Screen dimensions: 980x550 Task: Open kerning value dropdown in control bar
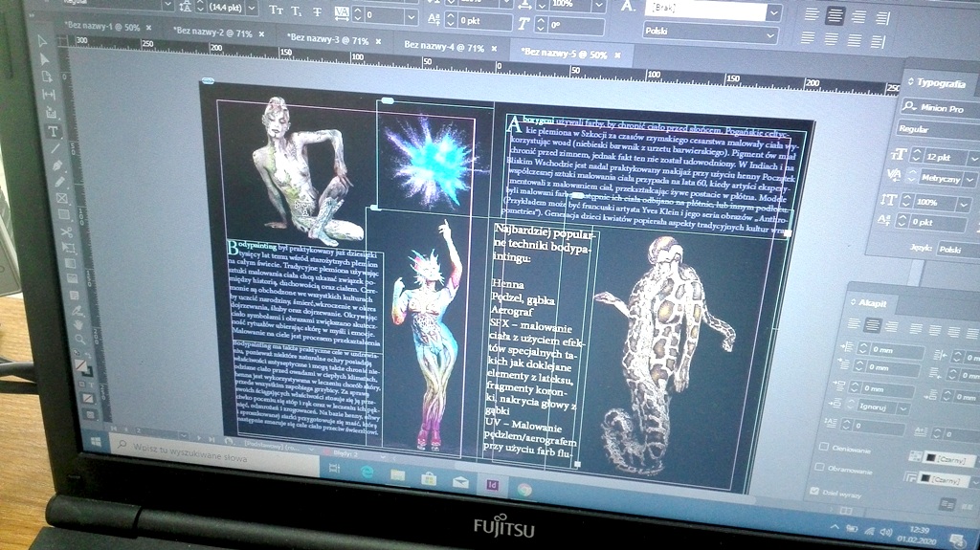(411, 15)
